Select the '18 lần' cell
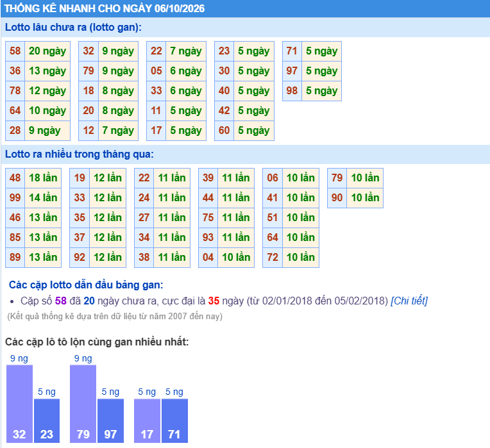 tap(43, 178)
